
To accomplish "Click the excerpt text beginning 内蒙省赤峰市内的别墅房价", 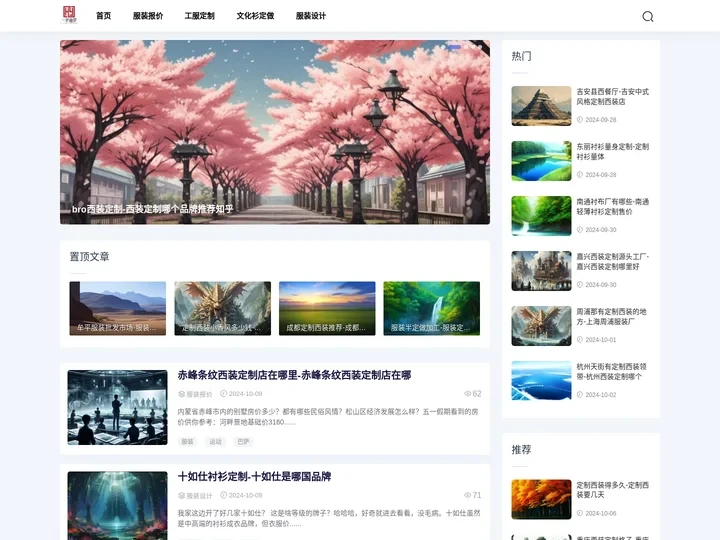I will (x=328, y=416).
